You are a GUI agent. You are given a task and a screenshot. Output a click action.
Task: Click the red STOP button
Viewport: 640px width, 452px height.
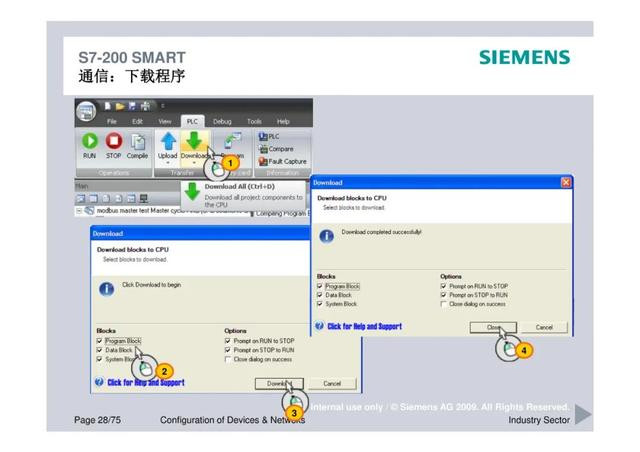[x=113, y=141]
